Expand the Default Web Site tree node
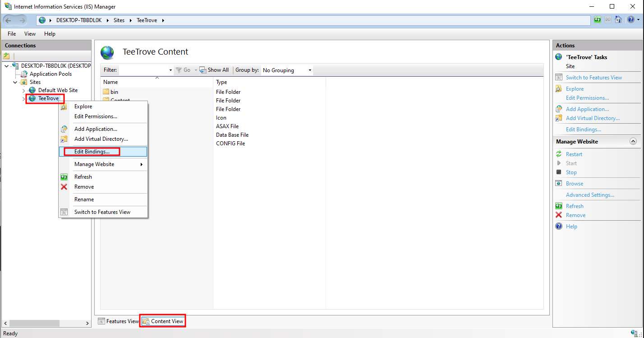The height and width of the screenshot is (338, 644). (x=23, y=91)
